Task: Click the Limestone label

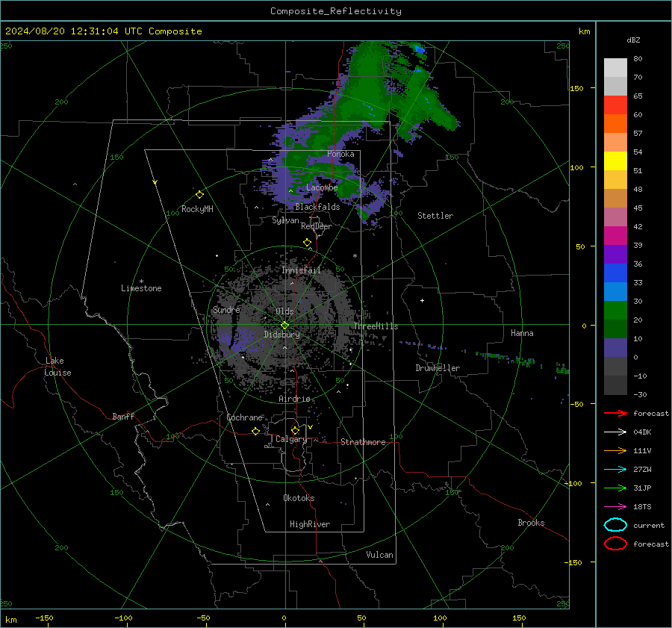Action: (x=141, y=288)
